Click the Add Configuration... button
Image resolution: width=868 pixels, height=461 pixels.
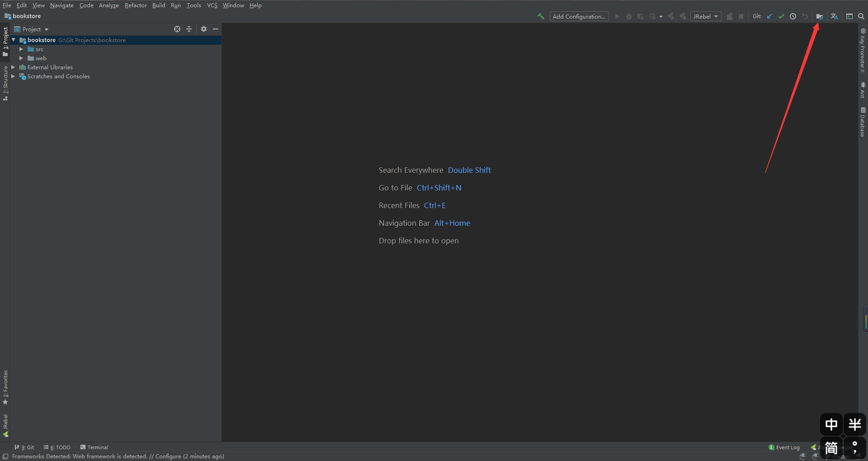pyautogui.click(x=579, y=16)
